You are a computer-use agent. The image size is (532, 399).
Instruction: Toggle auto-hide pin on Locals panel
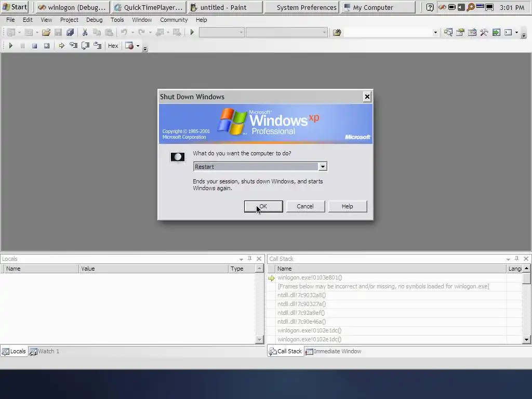(x=250, y=259)
